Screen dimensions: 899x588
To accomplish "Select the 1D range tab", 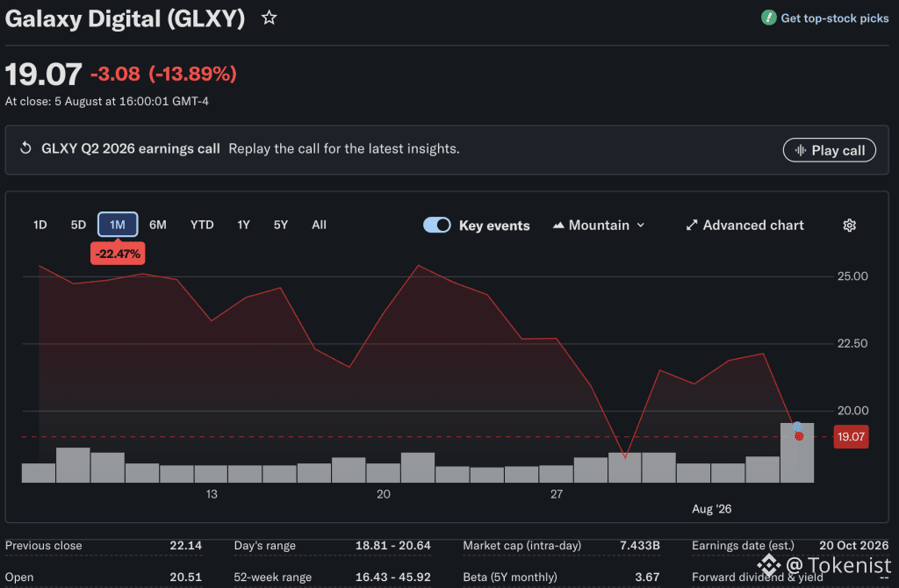I will pyautogui.click(x=40, y=225).
